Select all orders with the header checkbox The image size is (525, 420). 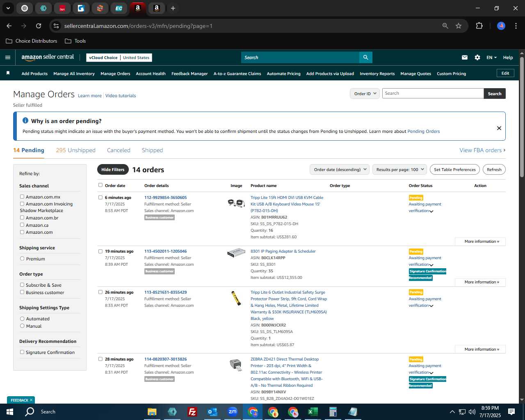[x=100, y=185]
